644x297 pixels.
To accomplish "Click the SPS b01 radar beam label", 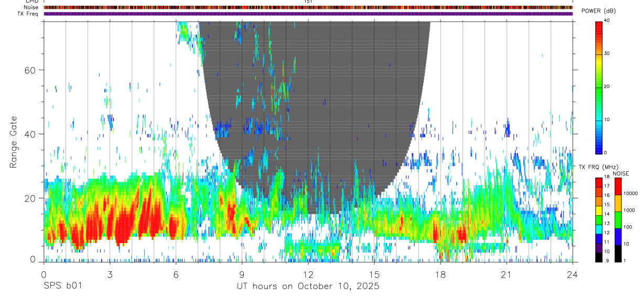I will click(62, 286).
